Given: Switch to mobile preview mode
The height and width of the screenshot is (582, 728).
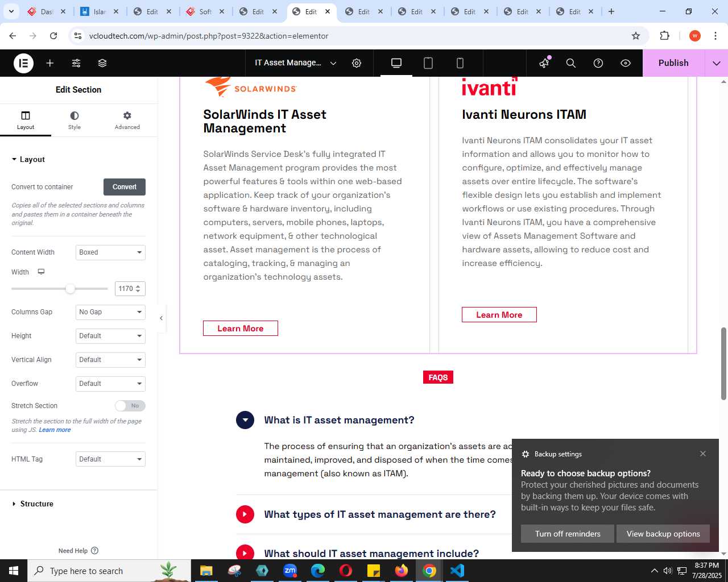Looking at the screenshot, I should (x=460, y=63).
